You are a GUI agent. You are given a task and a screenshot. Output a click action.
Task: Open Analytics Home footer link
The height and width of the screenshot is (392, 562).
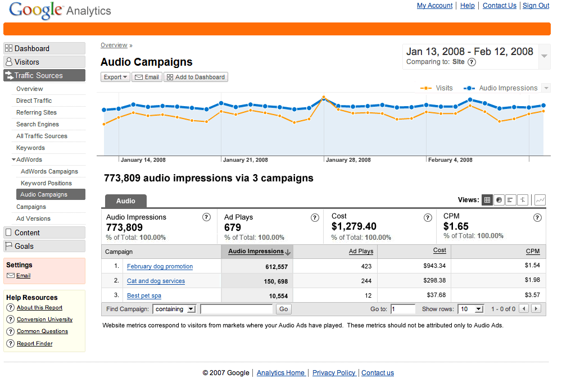coord(280,373)
